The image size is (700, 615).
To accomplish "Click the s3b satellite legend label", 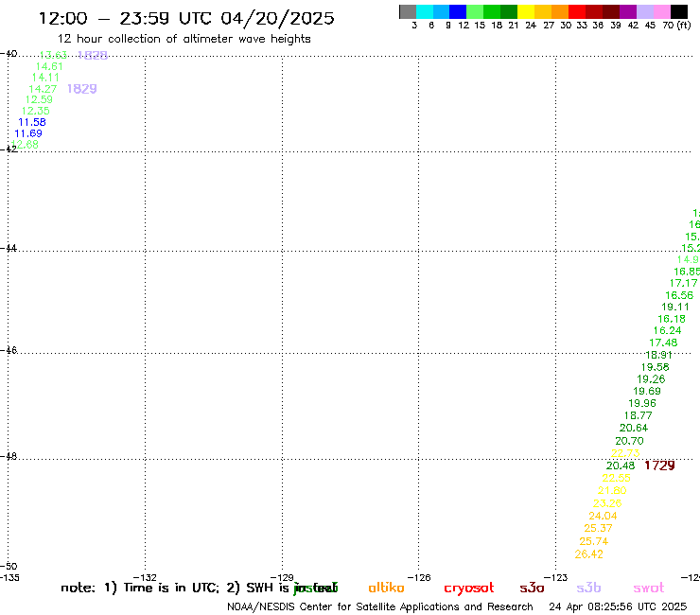I will click(x=588, y=588).
